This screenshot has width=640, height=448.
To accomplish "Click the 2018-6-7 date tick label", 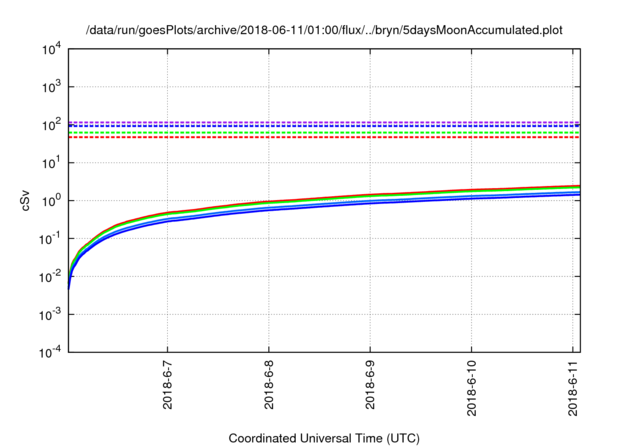I will [x=167, y=385].
